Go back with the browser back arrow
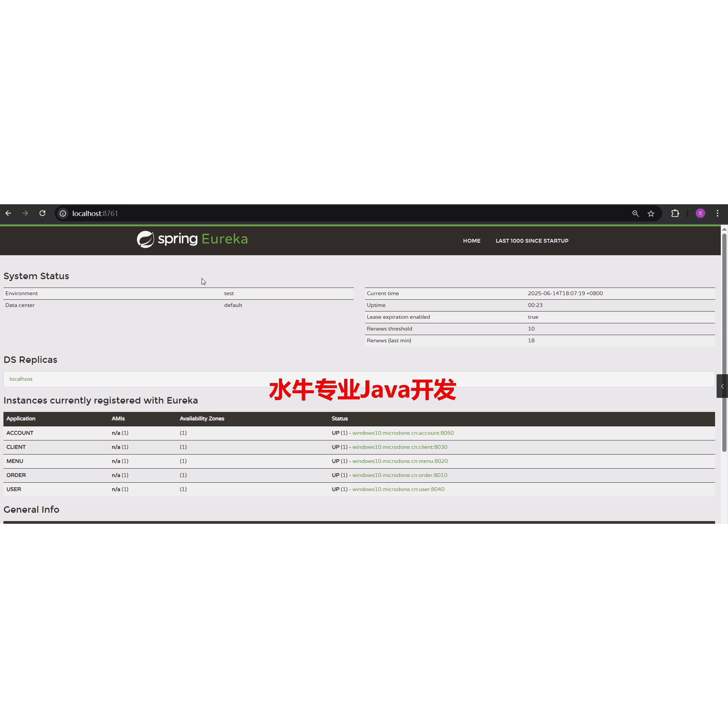728x728 pixels. 8,213
